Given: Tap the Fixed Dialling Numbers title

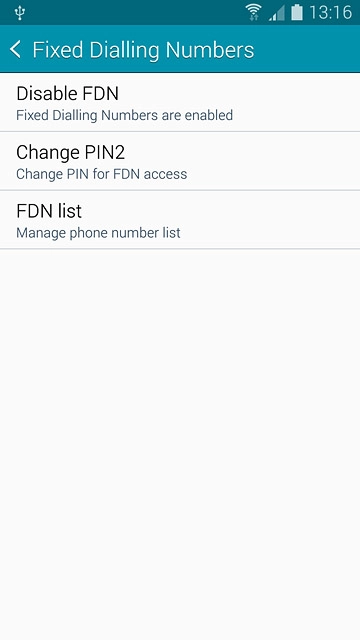Looking at the screenshot, I should 143,50.
